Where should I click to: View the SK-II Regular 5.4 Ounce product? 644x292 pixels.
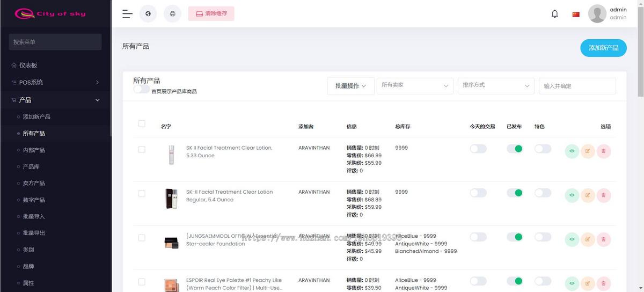point(572,195)
